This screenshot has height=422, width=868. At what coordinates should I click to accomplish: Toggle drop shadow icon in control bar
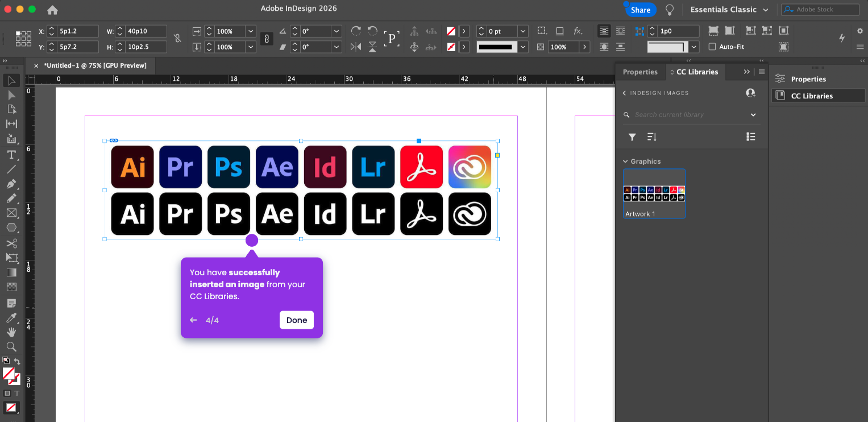[560, 31]
